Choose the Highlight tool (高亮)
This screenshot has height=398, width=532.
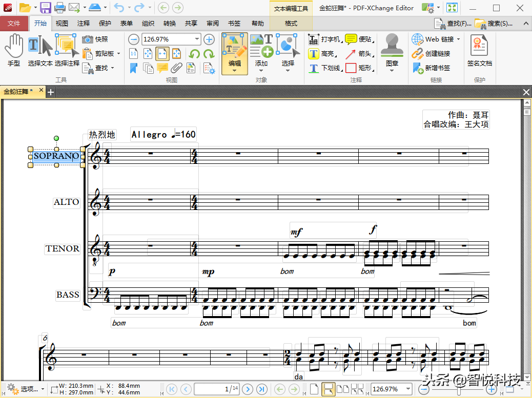[x=321, y=54]
